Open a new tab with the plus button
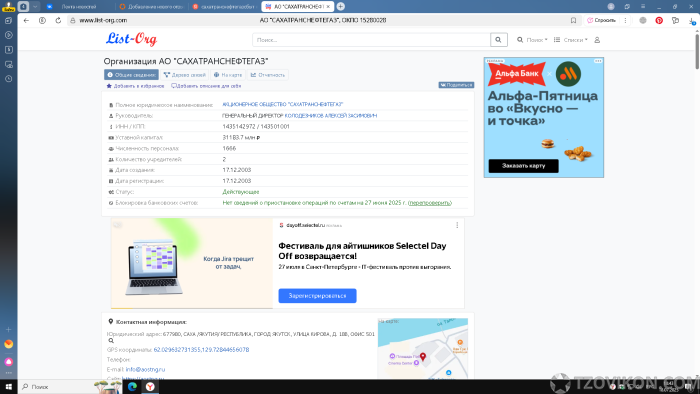700x394 pixels. (x=341, y=6)
